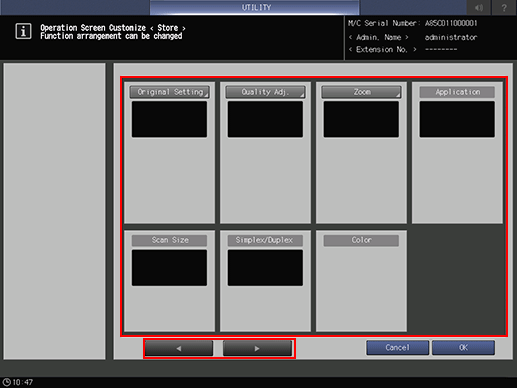Viewport: 517px width, 388px height.
Task: Go to next page with right arrow
Action: (x=257, y=348)
